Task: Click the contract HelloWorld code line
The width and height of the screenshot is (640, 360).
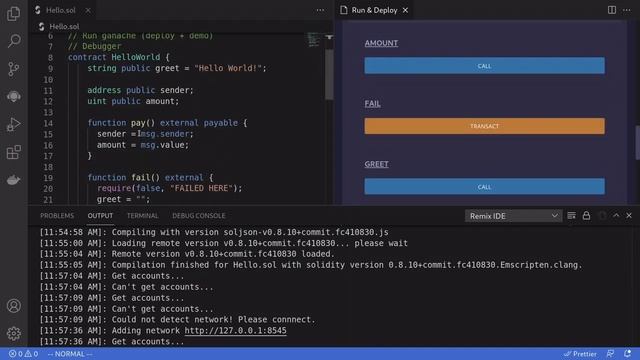Action: (x=119, y=57)
